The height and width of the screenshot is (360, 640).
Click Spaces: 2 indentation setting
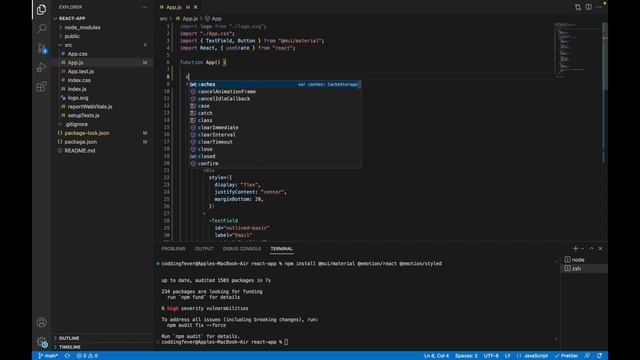pyautogui.click(x=466, y=356)
